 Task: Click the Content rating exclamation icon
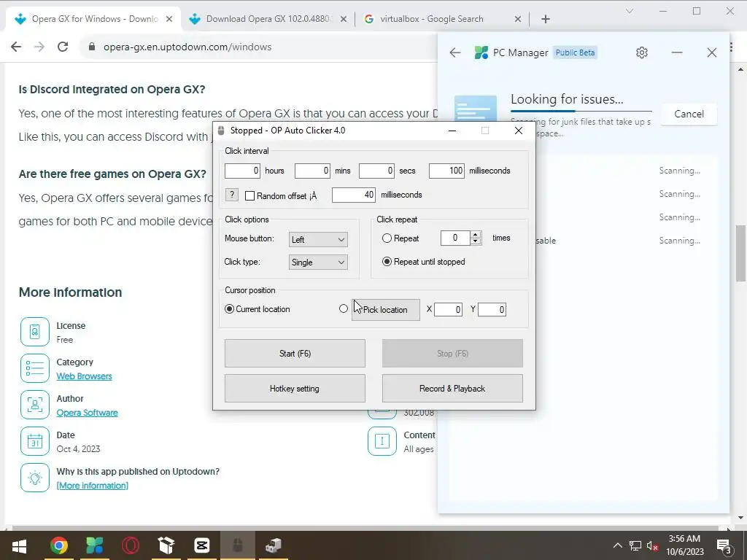[382, 441]
